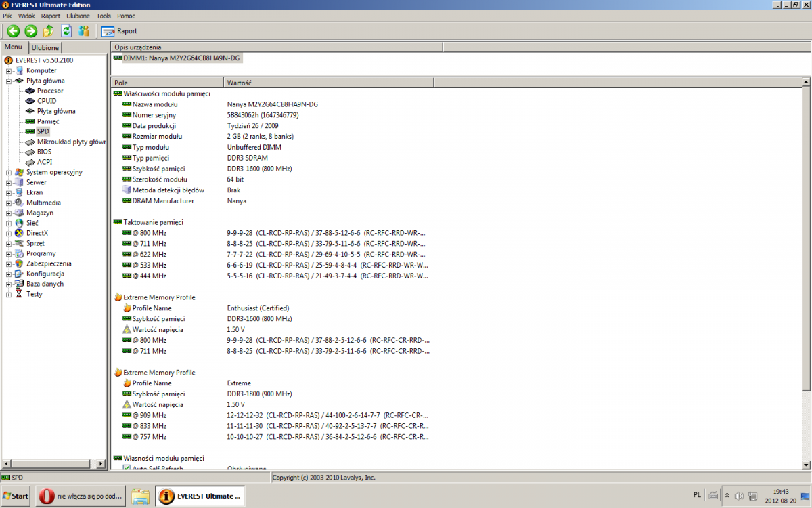The image size is (812, 508).
Task: Expand the Sieć tree node
Action: tap(9, 223)
